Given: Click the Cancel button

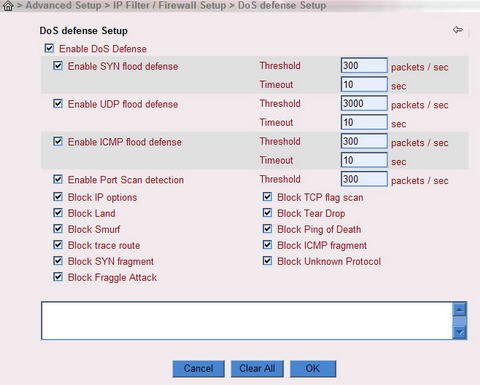Looking at the screenshot, I should pos(199,368).
